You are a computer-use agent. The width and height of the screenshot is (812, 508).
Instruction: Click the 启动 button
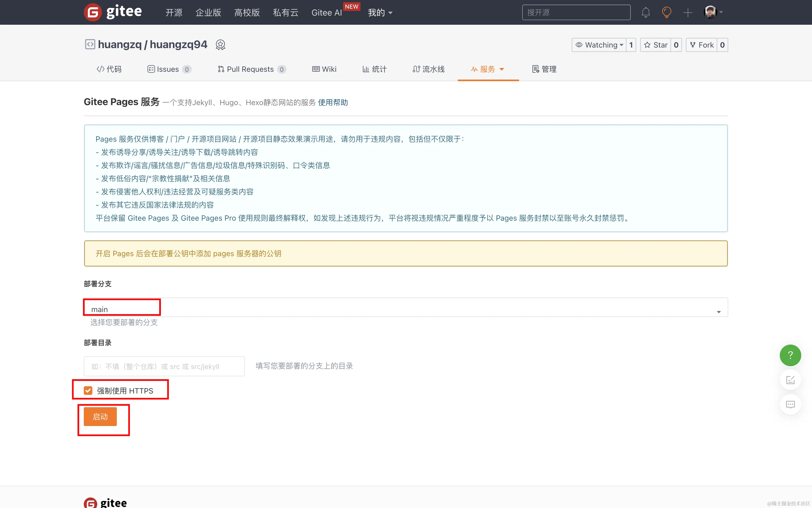coord(100,417)
